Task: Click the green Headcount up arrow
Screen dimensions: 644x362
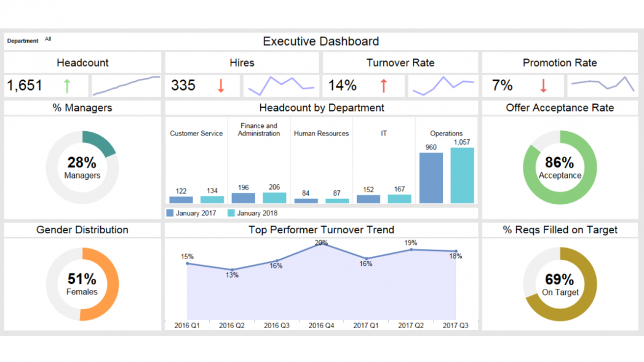Action: (x=67, y=86)
